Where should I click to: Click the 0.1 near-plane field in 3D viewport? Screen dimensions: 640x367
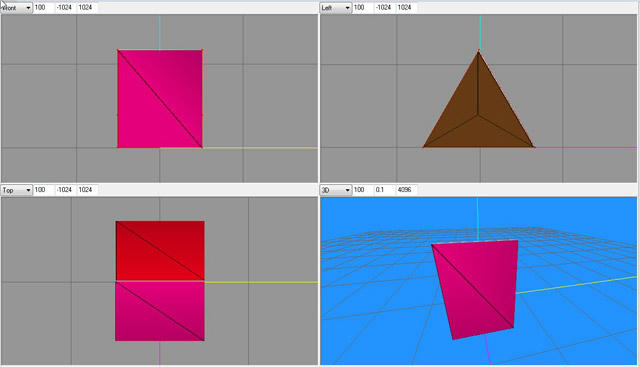coord(384,190)
